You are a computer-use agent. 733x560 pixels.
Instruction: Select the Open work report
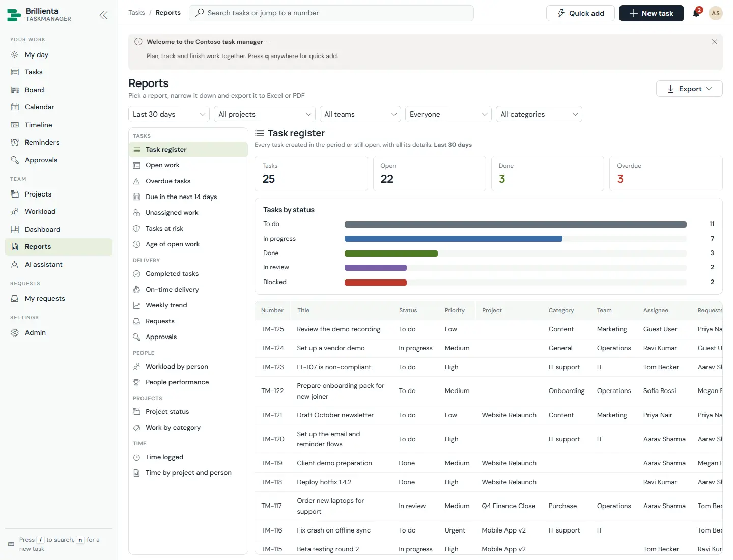pyautogui.click(x=188, y=165)
